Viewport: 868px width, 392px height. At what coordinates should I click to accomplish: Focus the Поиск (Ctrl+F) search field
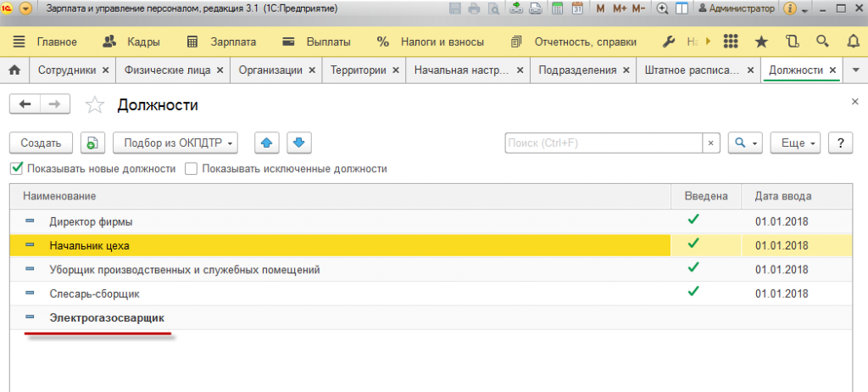604,143
